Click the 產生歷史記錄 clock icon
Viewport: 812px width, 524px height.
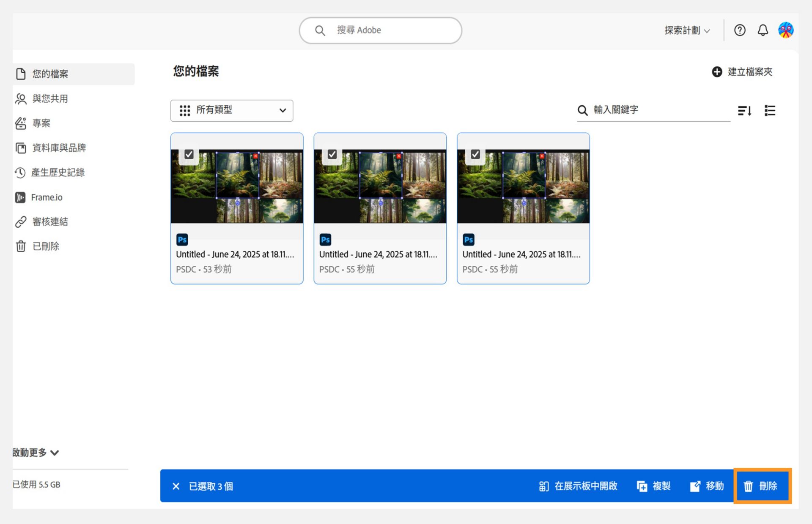coord(20,172)
